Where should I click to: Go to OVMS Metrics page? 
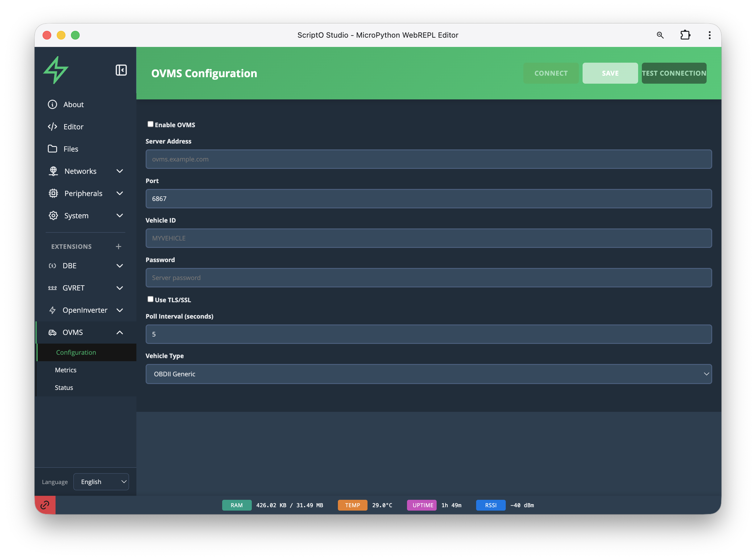[x=66, y=370]
